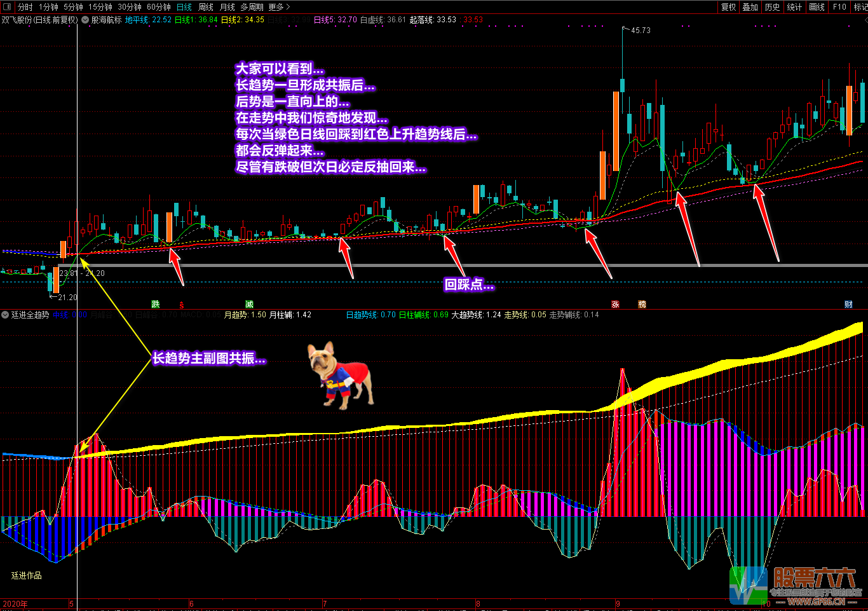Click the green 跌 event marker
This screenshot has width=868, height=611.
(156, 305)
